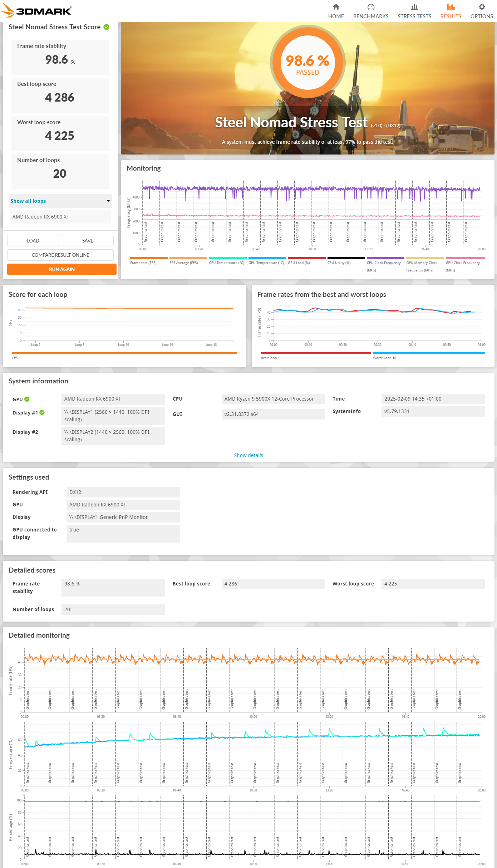This screenshot has width=497, height=868.
Task: Toggle FPS Average legend swatch
Action: click(x=188, y=258)
